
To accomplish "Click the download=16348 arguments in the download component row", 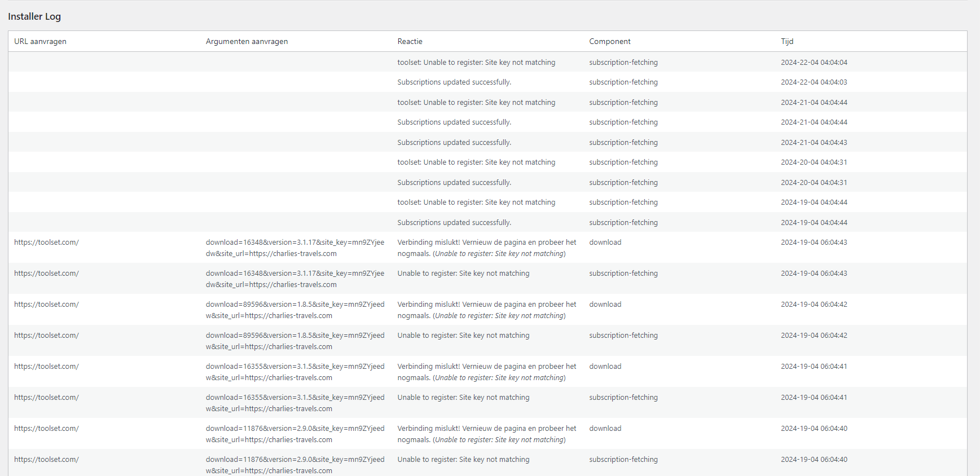I will click(295, 248).
